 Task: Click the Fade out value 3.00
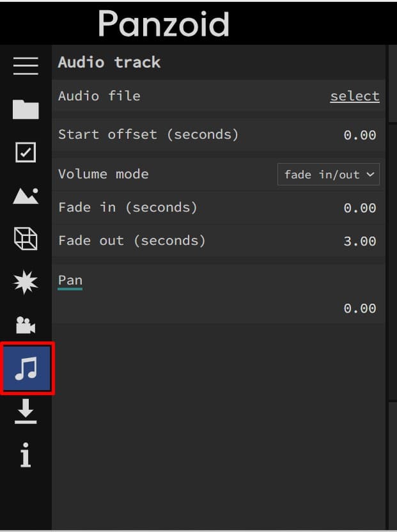pyautogui.click(x=360, y=241)
